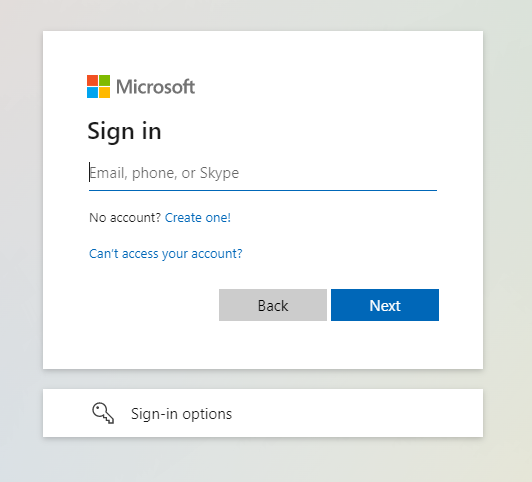
Task: Click the green square of Microsoft logo
Action: 104,80
